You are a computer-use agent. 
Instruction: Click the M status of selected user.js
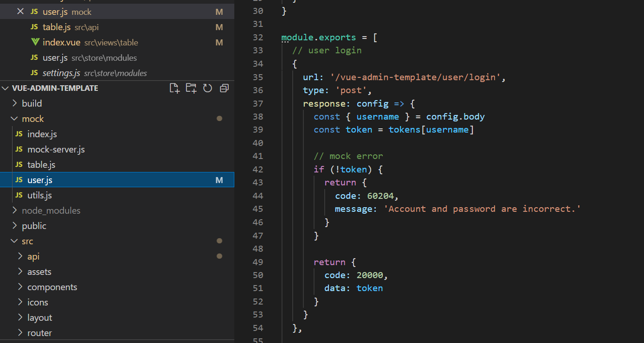pyautogui.click(x=219, y=180)
